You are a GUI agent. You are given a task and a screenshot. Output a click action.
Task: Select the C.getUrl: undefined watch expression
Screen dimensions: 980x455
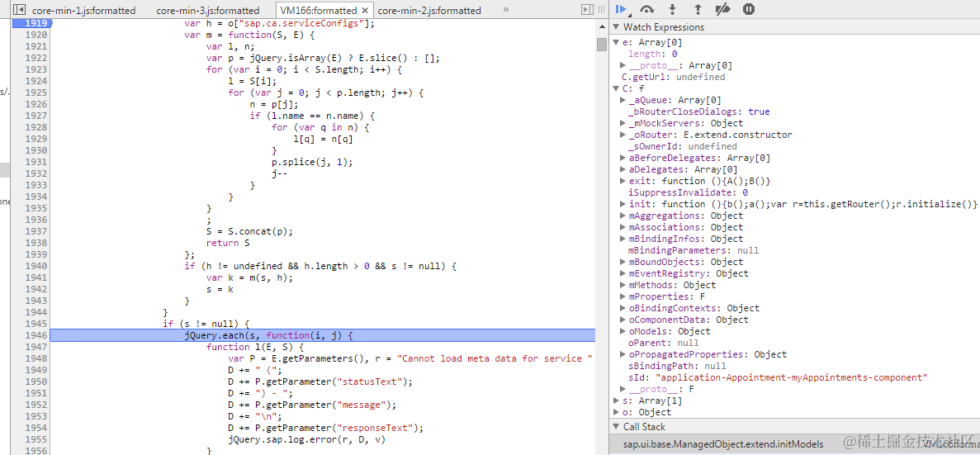673,77
